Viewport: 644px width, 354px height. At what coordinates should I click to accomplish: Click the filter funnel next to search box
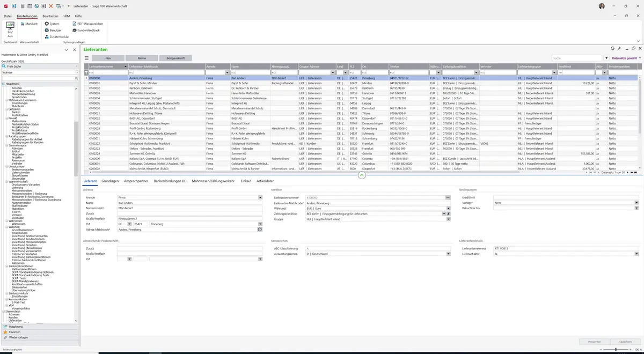606,58
